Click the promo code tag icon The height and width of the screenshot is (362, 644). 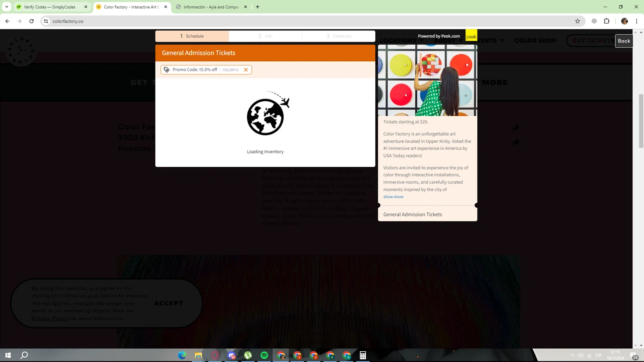pos(167,70)
